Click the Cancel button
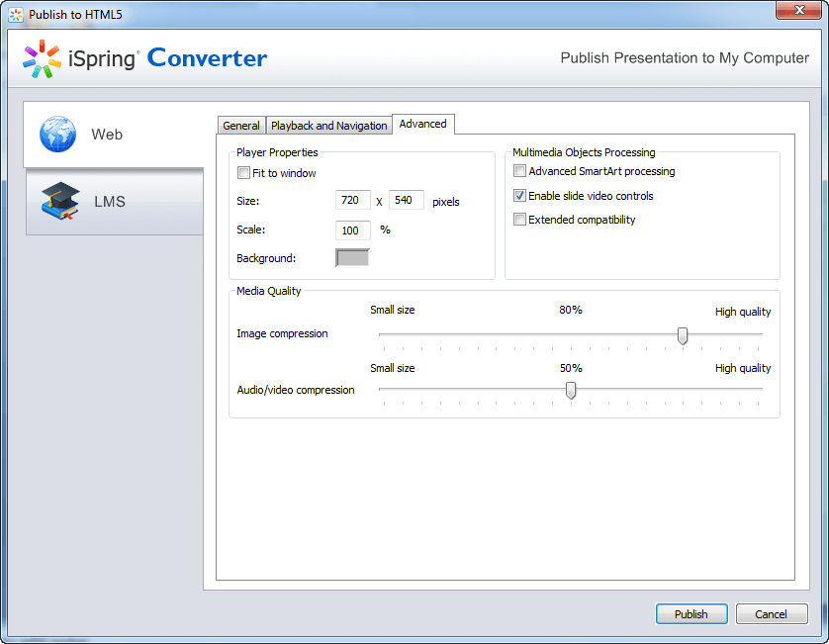829x644 pixels. (x=771, y=614)
